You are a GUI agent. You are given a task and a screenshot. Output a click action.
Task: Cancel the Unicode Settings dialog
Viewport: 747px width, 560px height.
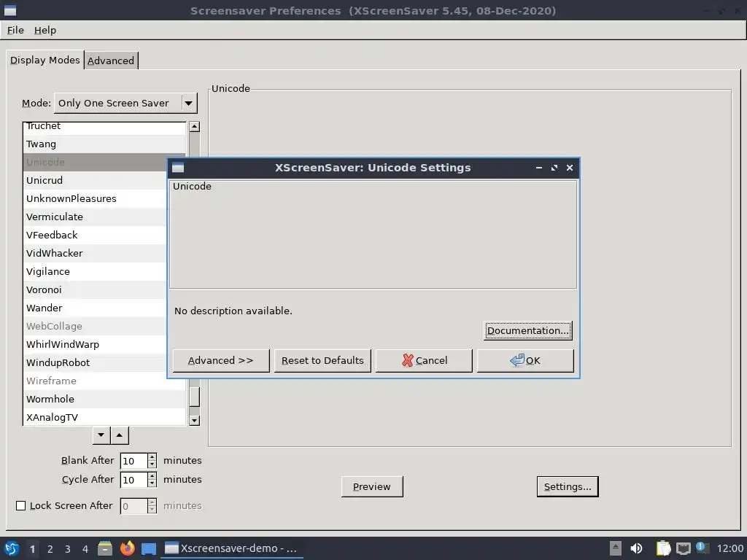tap(424, 360)
